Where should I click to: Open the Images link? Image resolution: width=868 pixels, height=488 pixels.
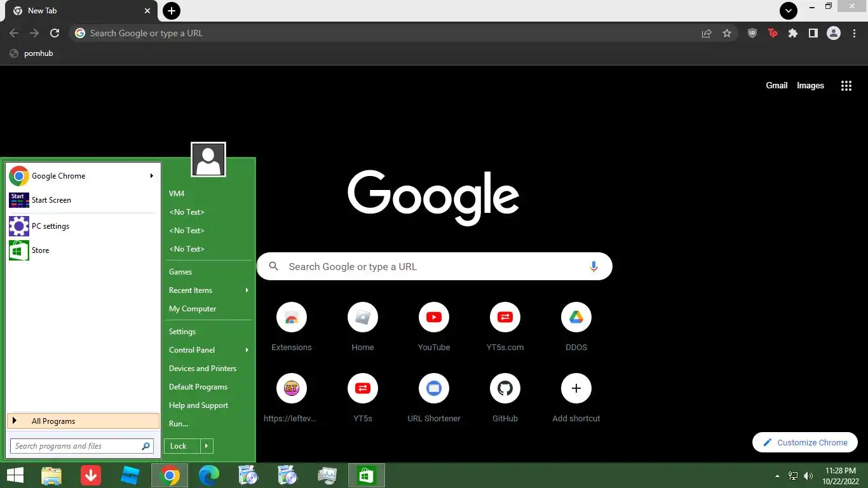(x=810, y=86)
